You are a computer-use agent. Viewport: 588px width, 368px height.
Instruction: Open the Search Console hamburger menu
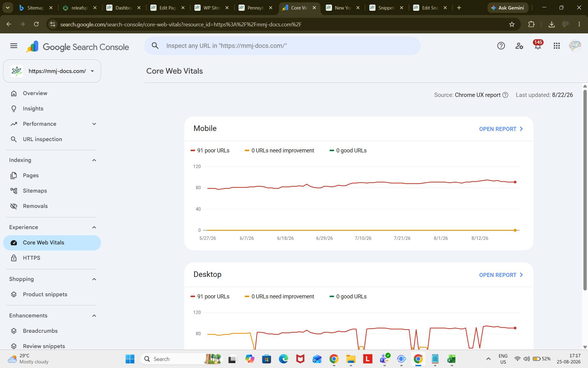[13, 46]
